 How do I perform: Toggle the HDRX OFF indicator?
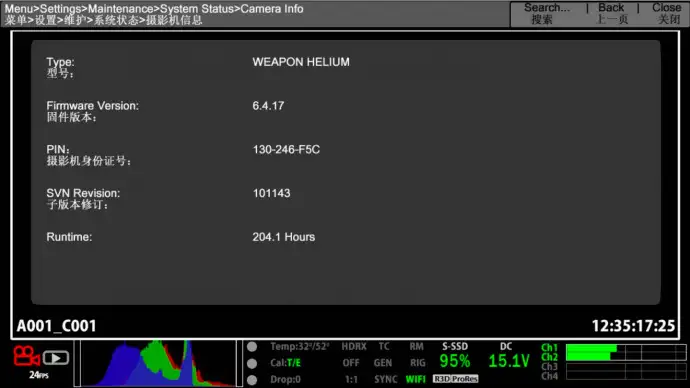354,355
